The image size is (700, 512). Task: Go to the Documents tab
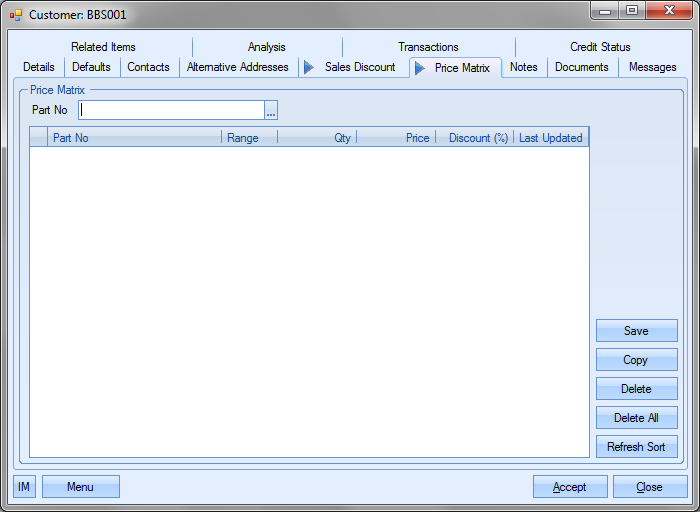click(x=582, y=67)
